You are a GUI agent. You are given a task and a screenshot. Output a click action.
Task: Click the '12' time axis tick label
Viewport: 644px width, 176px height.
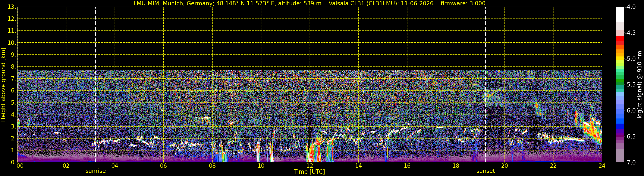310,166
